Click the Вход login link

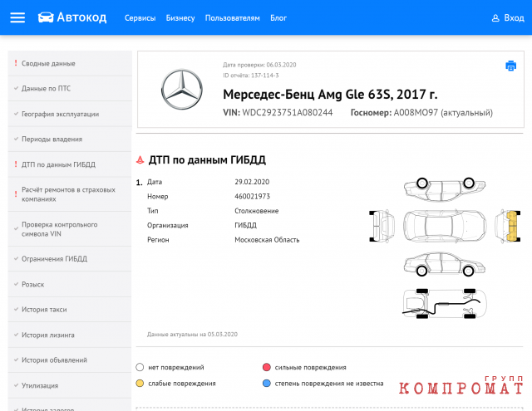514,18
